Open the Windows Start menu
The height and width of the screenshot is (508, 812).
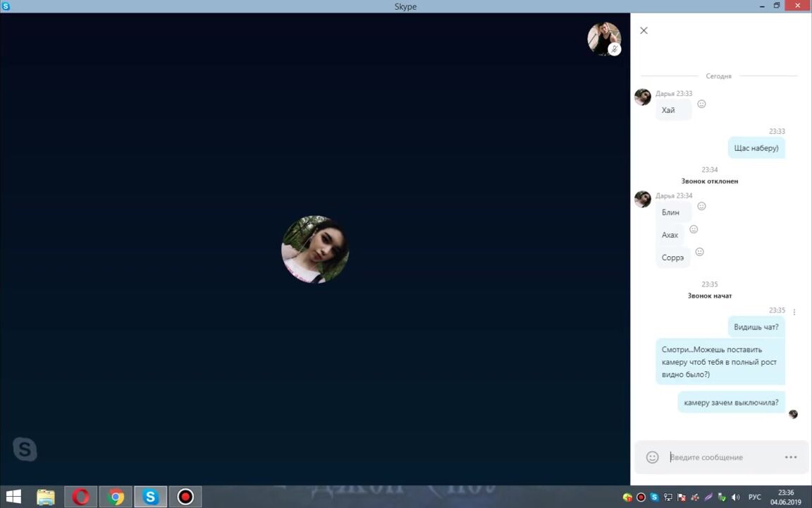pos(13,497)
